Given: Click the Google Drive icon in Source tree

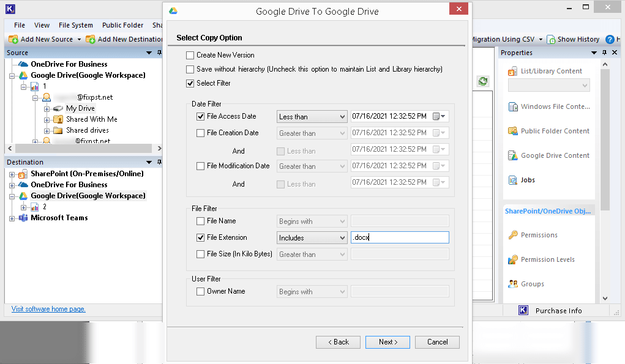Looking at the screenshot, I should [23, 75].
